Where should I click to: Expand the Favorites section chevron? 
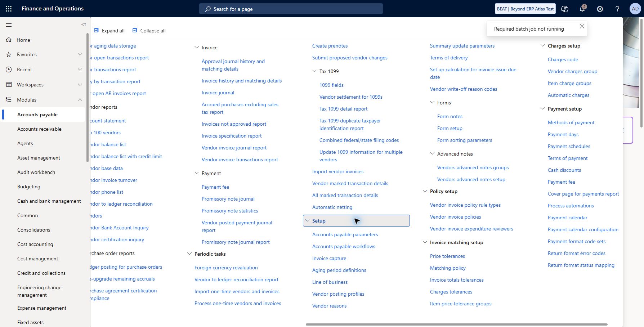(x=80, y=54)
